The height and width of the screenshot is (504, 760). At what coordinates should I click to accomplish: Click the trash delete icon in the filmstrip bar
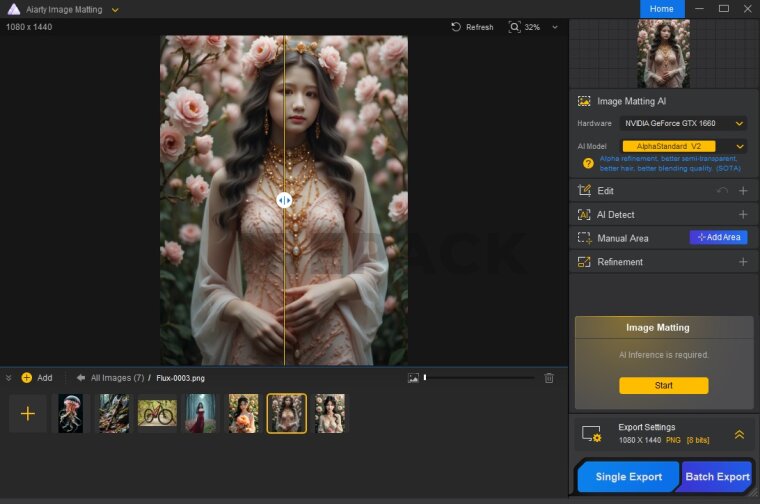point(548,378)
